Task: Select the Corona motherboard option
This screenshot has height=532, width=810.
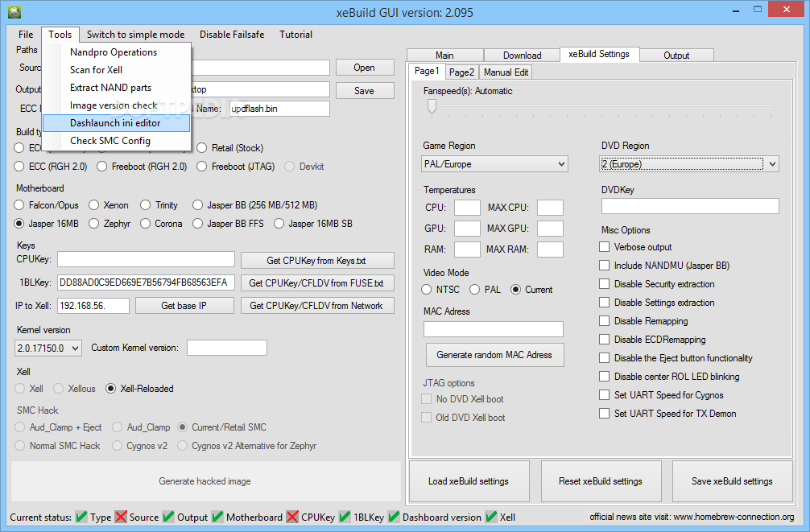Action: pyautogui.click(x=145, y=224)
